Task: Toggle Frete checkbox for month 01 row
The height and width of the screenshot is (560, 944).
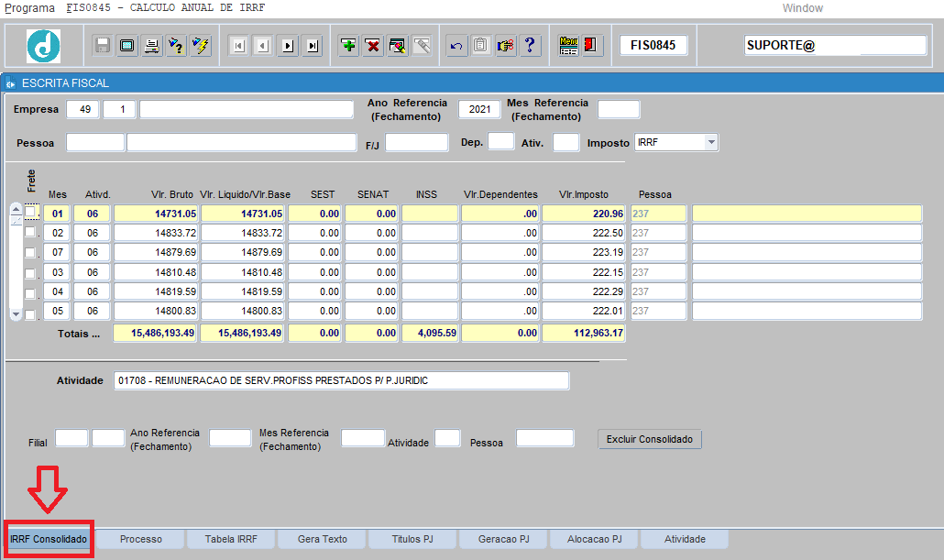Action: coord(30,212)
